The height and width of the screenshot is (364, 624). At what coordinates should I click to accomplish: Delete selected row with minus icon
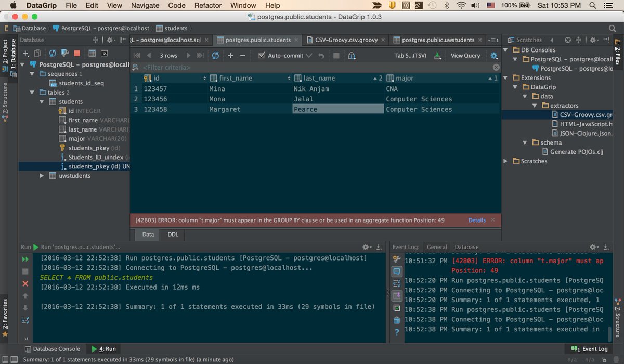point(242,55)
